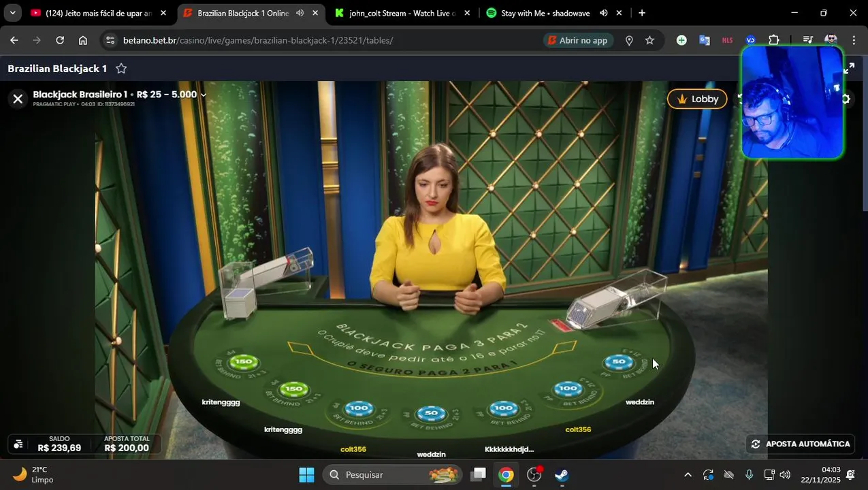Go to the browser home page
Screen dimensions: 868x490
coord(83,40)
